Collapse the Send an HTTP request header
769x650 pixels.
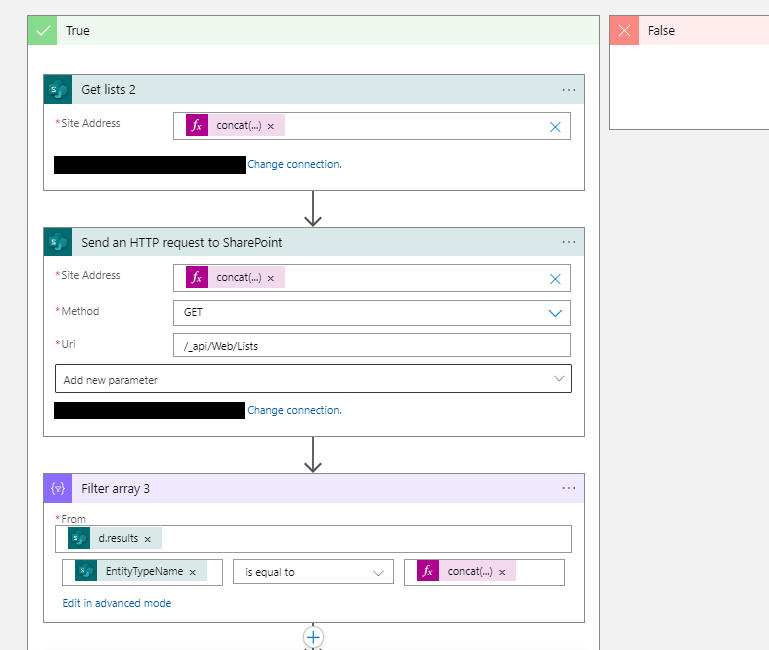(x=314, y=242)
